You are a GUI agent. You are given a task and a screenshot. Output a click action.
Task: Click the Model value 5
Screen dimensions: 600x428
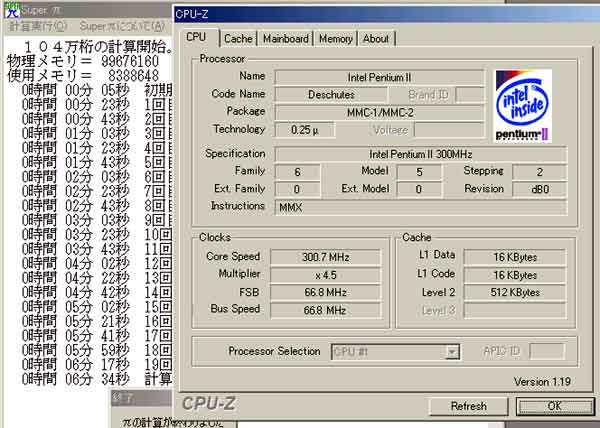(419, 172)
